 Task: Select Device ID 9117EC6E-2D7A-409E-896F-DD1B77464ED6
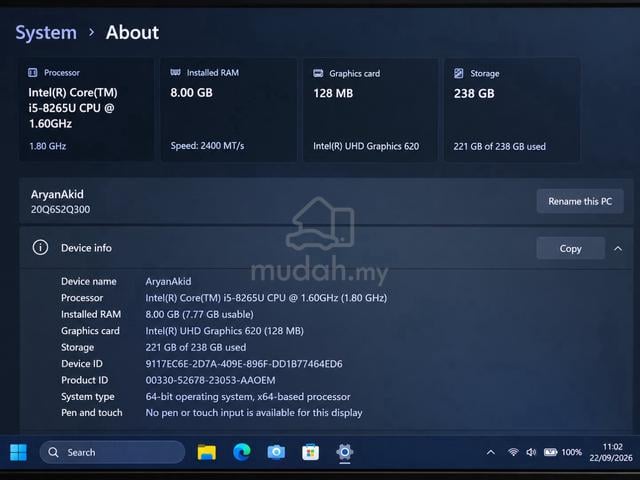pyautogui.click(x=244, y=364)
